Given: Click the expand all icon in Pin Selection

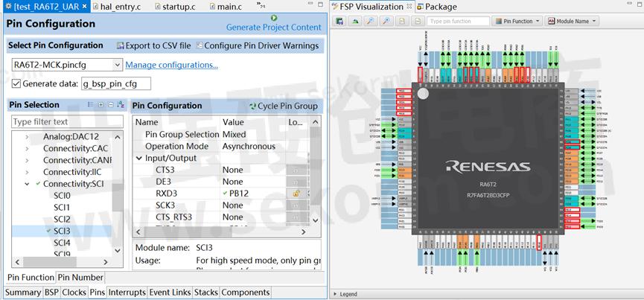Looking at the screenshot, I should (x=101, y=105).
